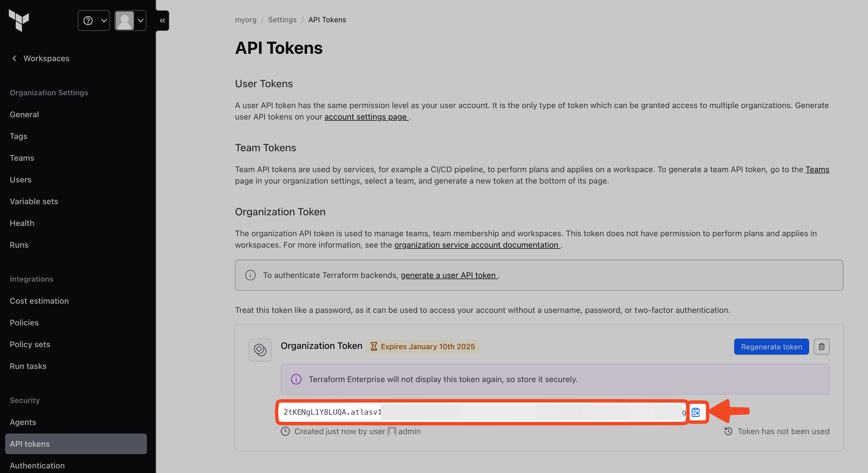This screenshot has width=868, height=473.
Task: Click the Regenerate token button
Action: pos(771,347)
